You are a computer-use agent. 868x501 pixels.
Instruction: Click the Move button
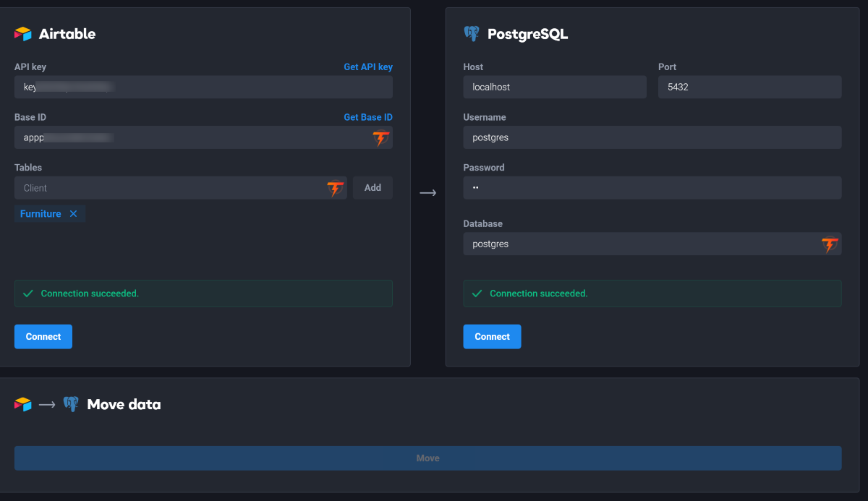coord(428,458)
